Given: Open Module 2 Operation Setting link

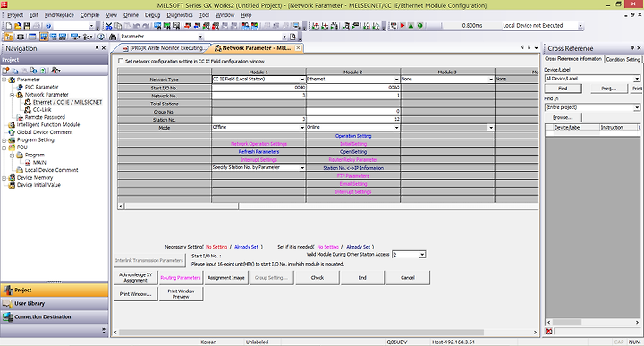Looking at the screenshot, I should pyautogui.click(x=353, y=136).
